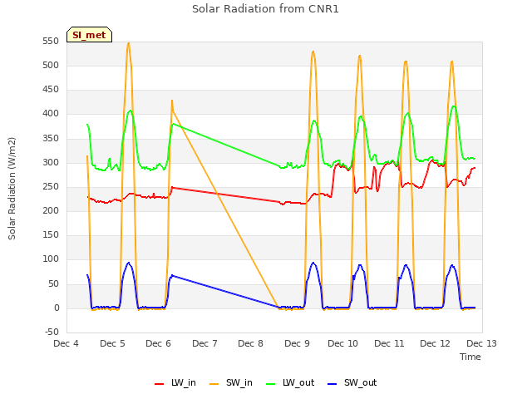Toggle the LW_in legend entry
Image resolution: width=532 pixels, height=399 pixels.
[x=175, y=382]
